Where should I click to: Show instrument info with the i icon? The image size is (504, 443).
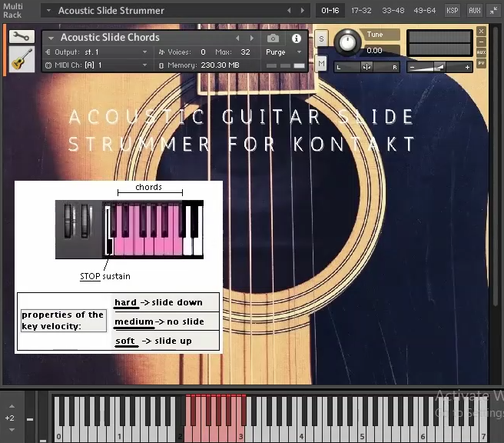tap(297, 38)
